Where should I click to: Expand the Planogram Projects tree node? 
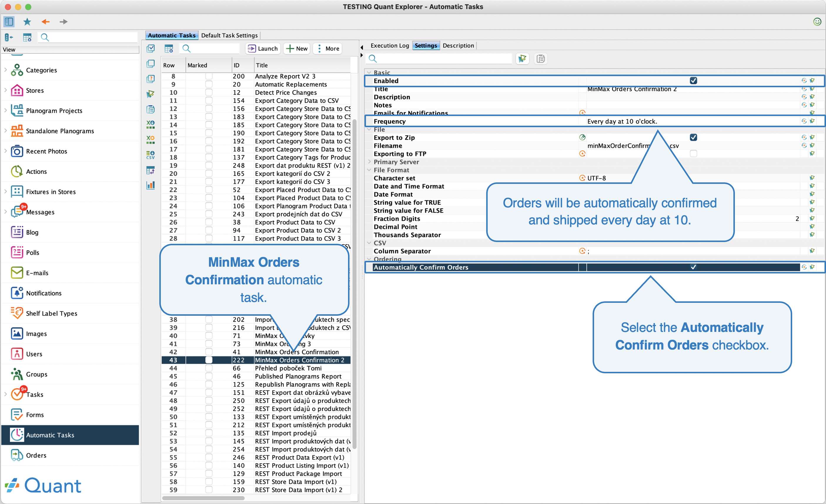coord(5,110)
